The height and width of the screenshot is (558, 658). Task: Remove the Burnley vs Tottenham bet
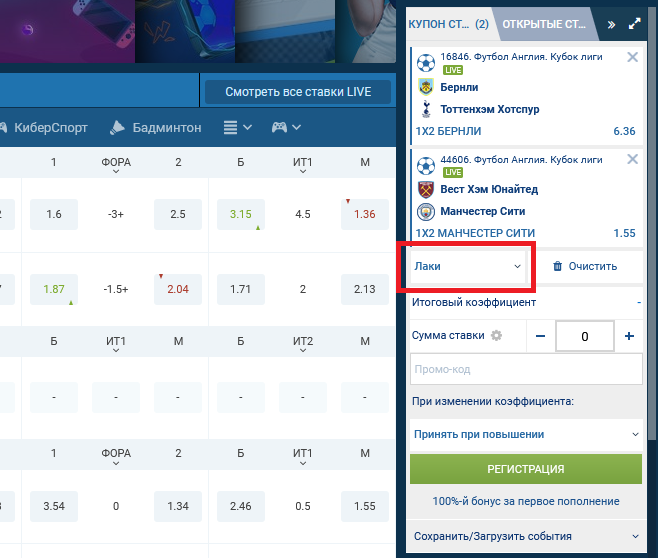(632, 58)
